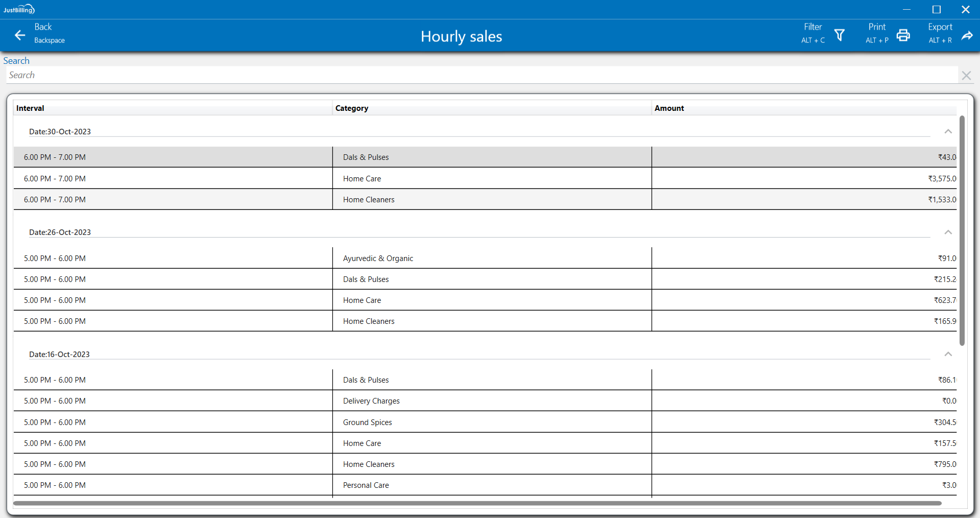Collapse the Date:26-Oct-2023 group
Image resolution: width=980 pixels, height=518 pixels.
coord(948,232)
